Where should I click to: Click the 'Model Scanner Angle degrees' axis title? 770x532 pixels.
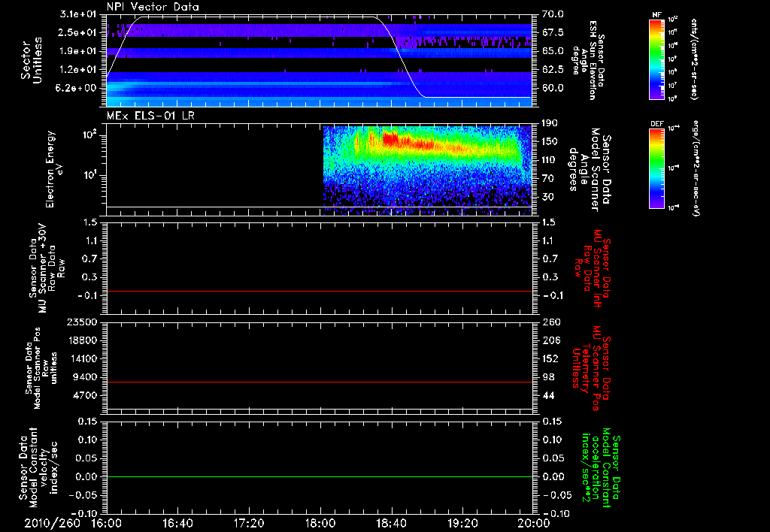pyautogui.click(x=590, y=169)
